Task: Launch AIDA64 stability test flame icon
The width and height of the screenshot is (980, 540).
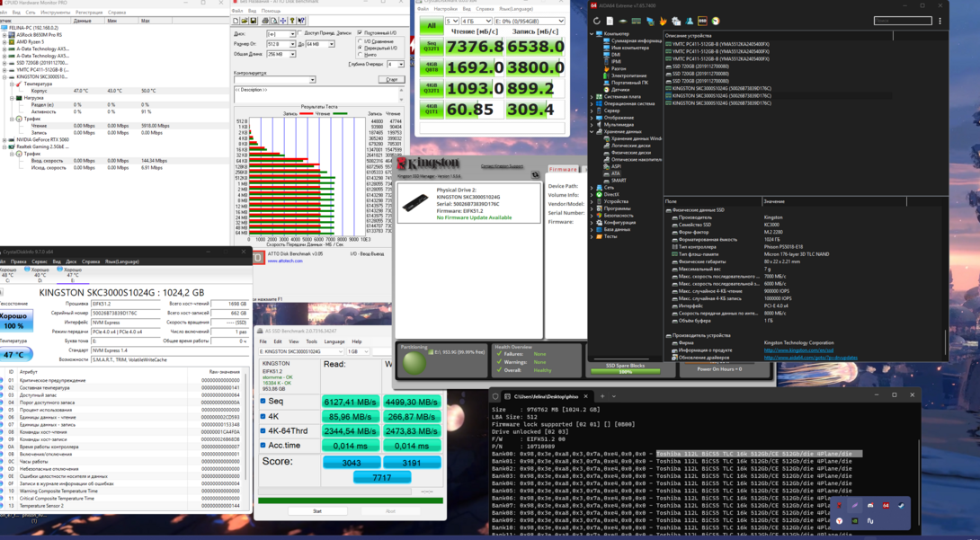Action: pyautogui.click(x=663, y=21)
